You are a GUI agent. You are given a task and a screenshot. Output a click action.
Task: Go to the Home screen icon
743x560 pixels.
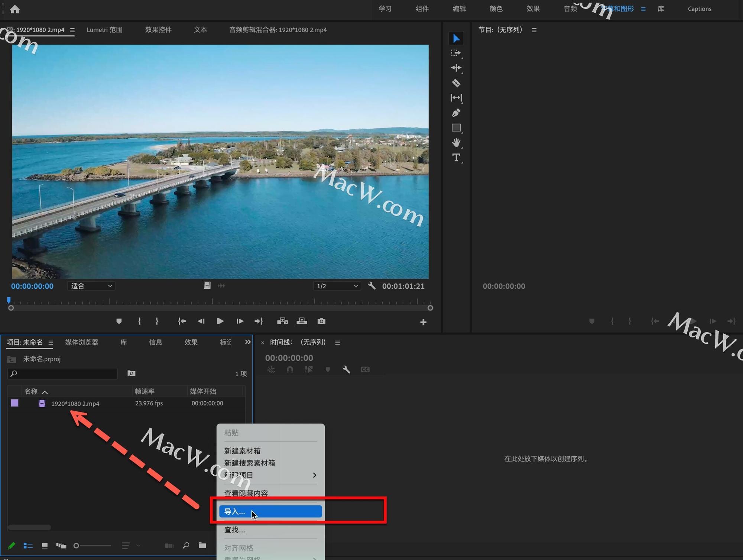tap(15, 9)
